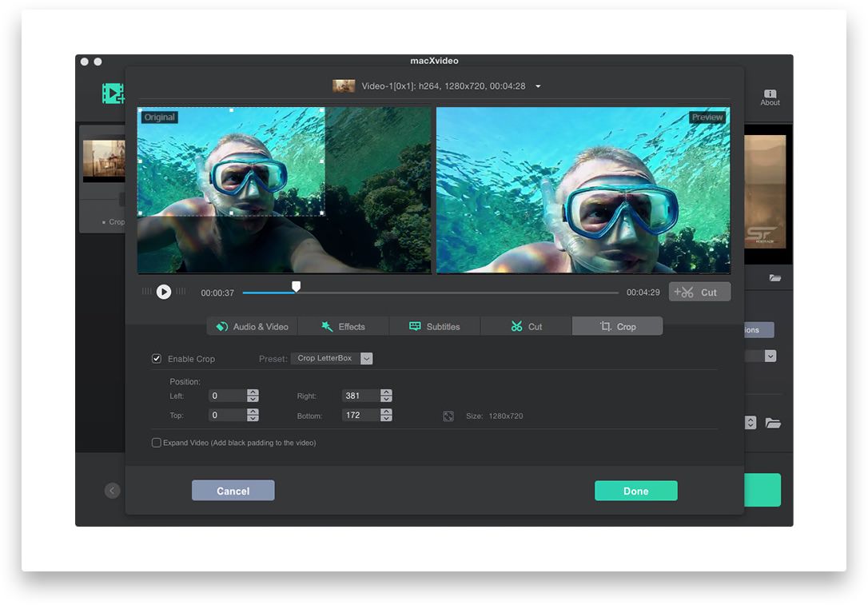Viewport: 868px width, 605px height.
Task: Select the video thumbnail in main window list
Action: (104, 161)
